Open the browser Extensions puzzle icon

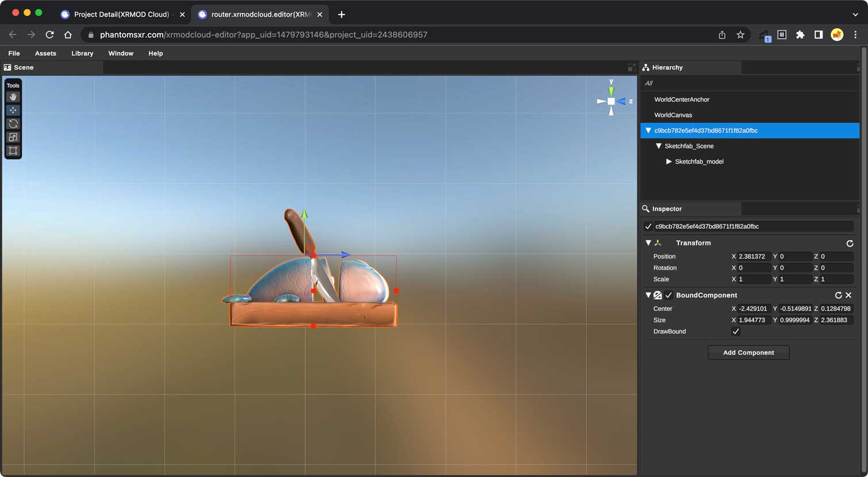tap(800, 34)
